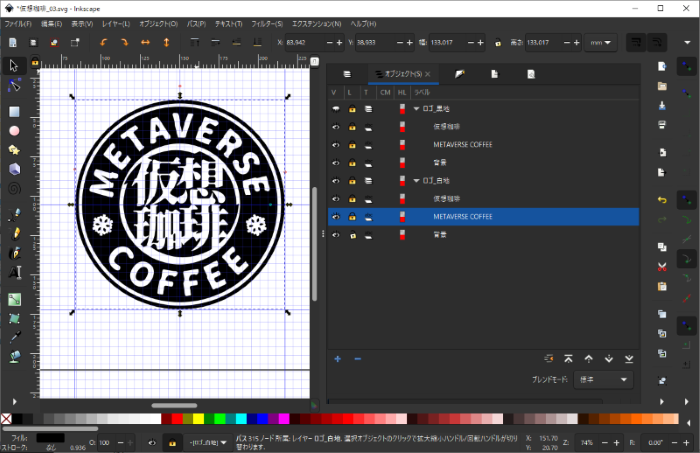Select the Ellipse/circle tool
The image size is (700, 453).
(14, 131)
